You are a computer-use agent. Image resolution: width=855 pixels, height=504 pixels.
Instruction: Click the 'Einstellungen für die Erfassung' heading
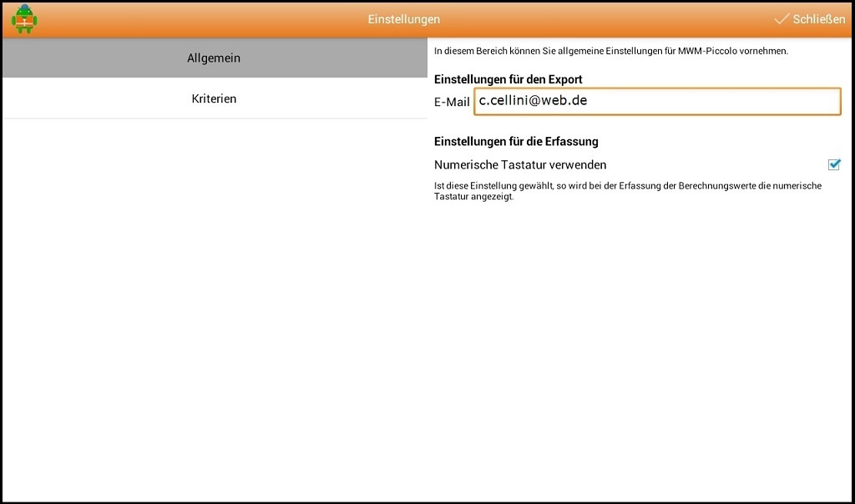[516, 141]
